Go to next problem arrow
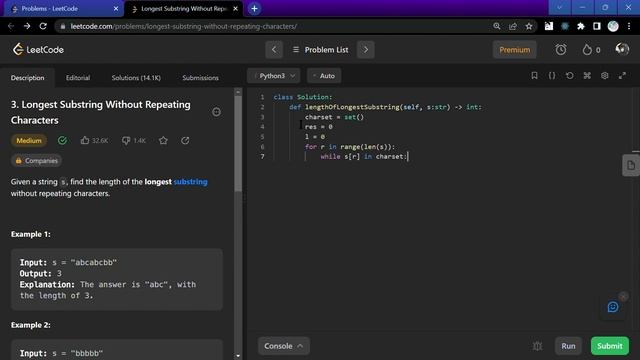 (366, 50)
